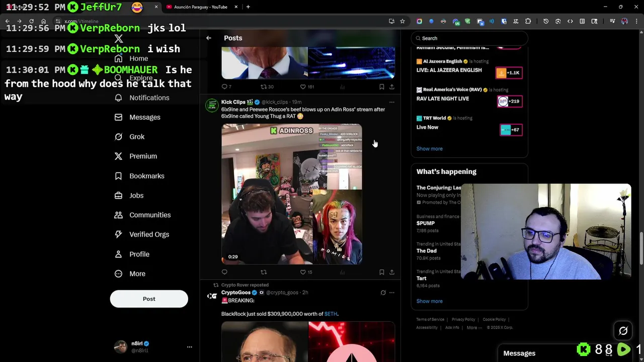Open Cookie Policy footer link
The image size is (644, 362).
[494, 319]
